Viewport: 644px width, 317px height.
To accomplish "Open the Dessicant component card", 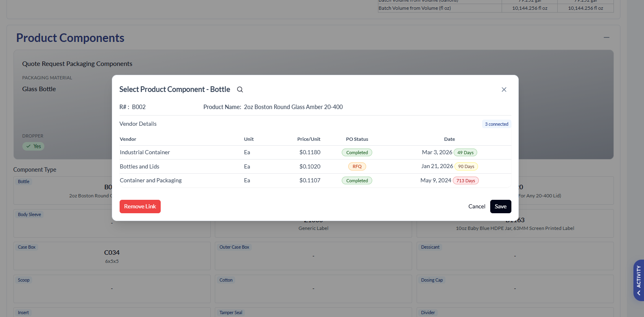I will (515, 256).
